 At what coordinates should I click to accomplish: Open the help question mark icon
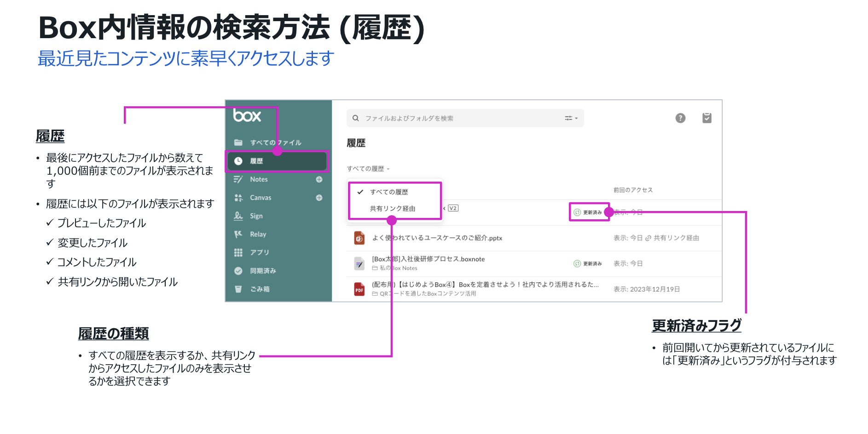pyautogui.click(x=680, y=118)
